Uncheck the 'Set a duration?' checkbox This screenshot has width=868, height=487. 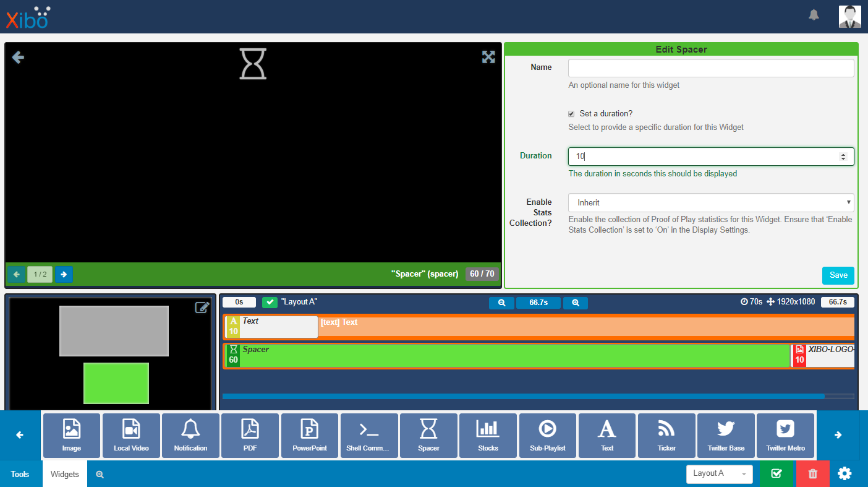(572, 114)
